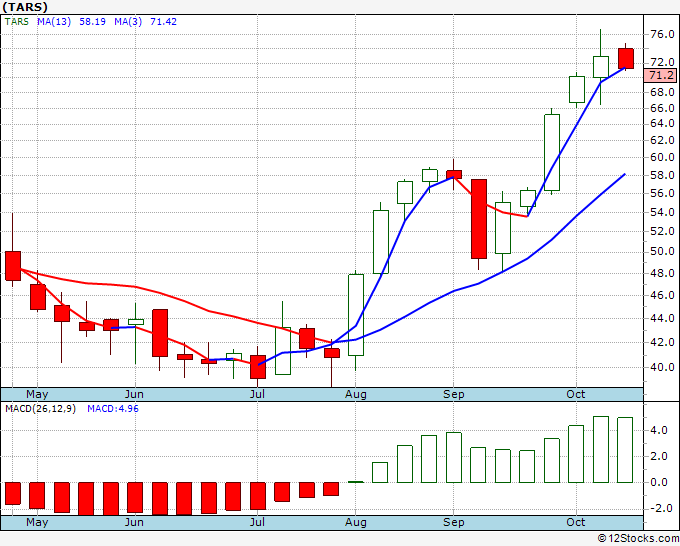
Task: Click May on the price chart time axis
Action: tap(37, 394)
